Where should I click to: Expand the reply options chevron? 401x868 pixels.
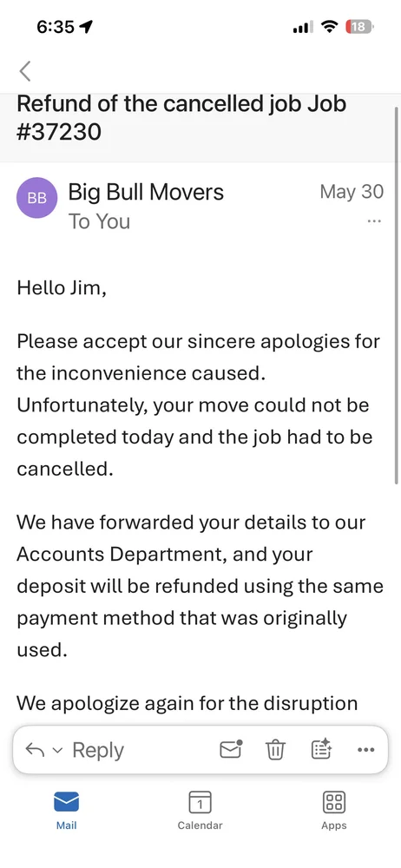(57, 751)
